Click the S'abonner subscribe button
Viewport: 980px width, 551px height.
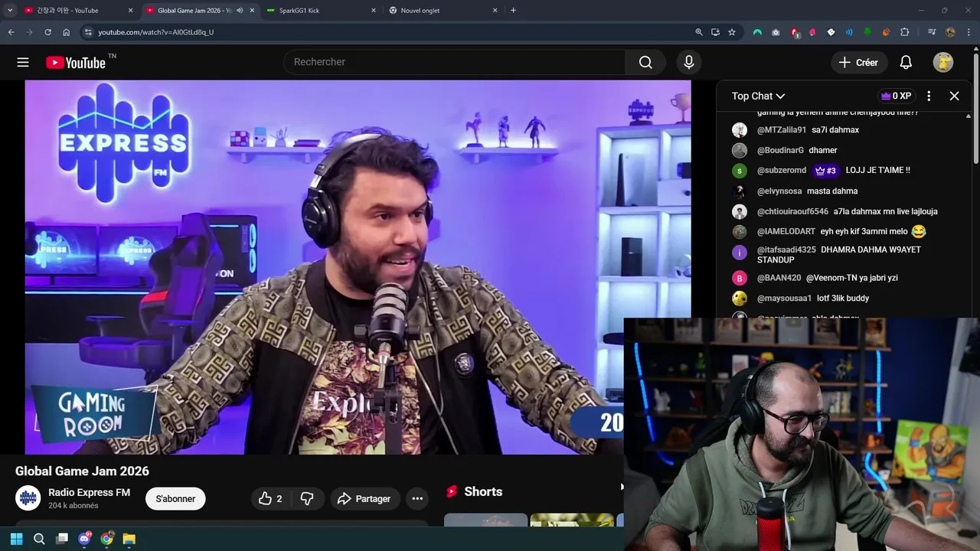click(175, 498)
